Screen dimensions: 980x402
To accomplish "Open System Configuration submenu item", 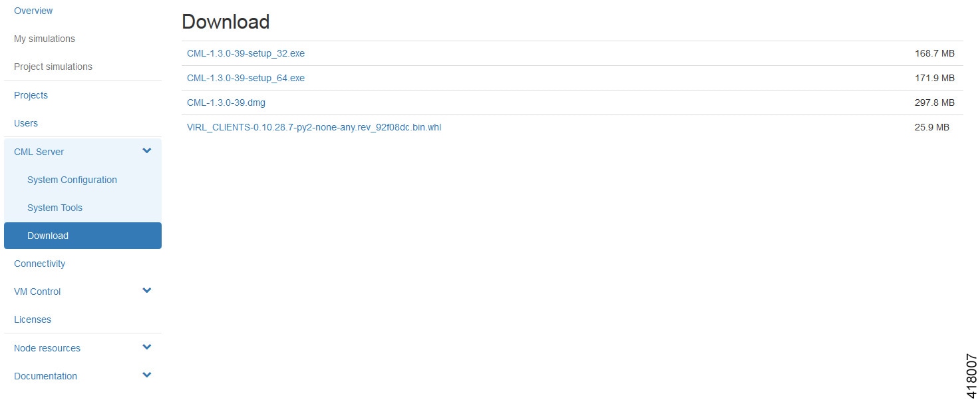I will (72, 180).
